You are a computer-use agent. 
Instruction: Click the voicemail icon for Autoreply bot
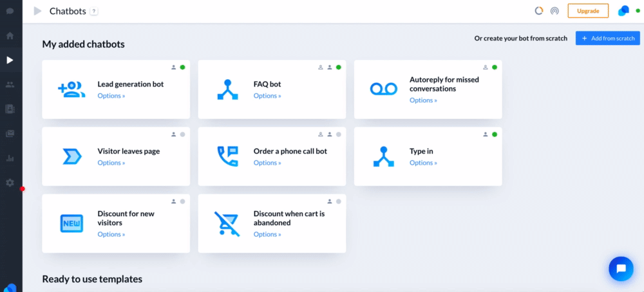pos(384,89)
